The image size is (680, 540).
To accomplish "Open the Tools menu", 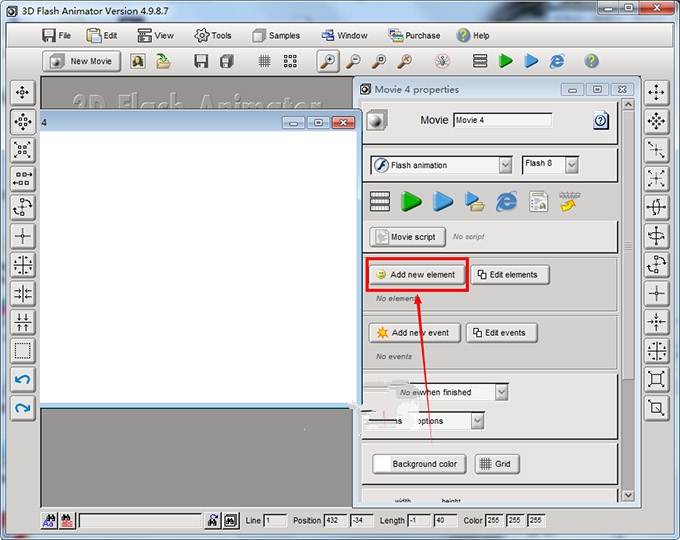I will [212, 36].
